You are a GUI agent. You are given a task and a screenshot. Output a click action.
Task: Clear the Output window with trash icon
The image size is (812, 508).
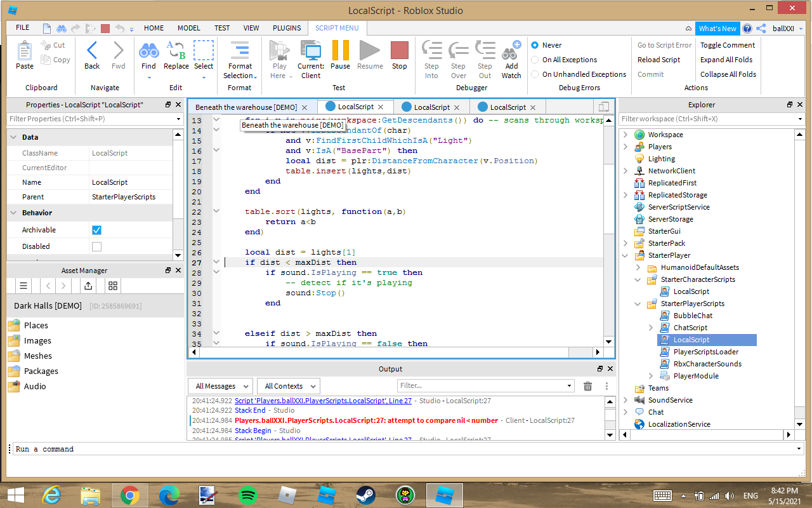587,385
